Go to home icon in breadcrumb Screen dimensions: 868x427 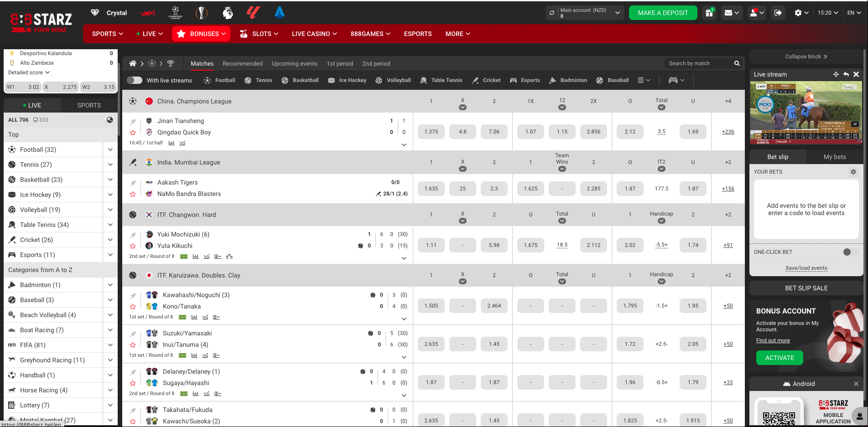(133, 63)
